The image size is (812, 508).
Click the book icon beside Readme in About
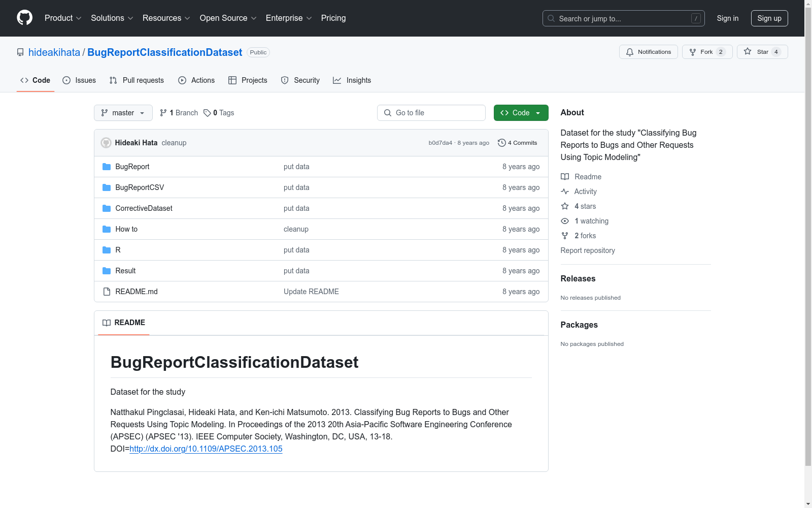(565, 177)
